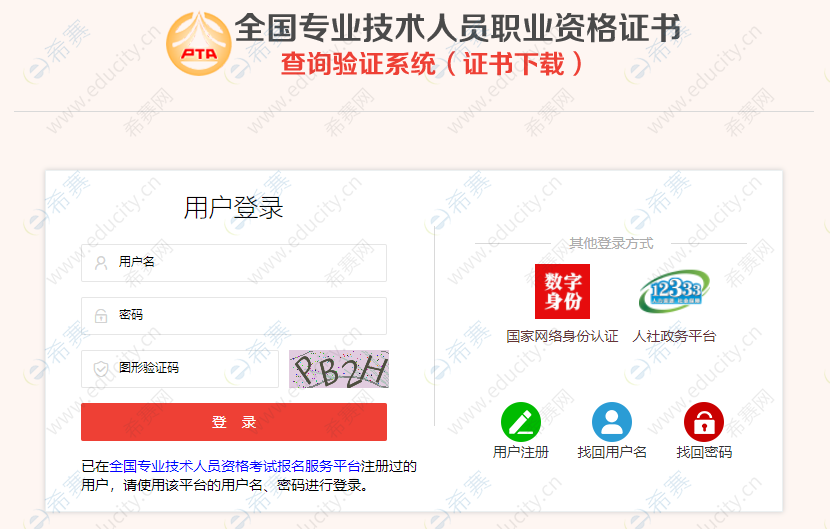Image resolution: width=830 pixels, height=529 pixels.
Task: Click the PTA logo icon
Action: pos(199,43)
